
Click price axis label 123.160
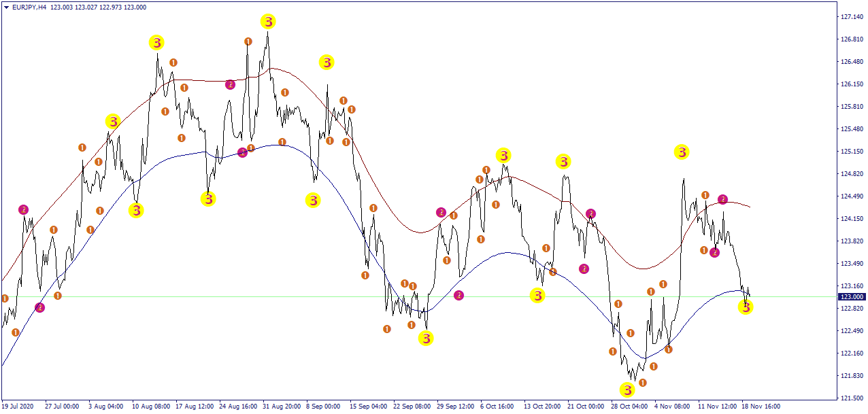coord(852,286)
